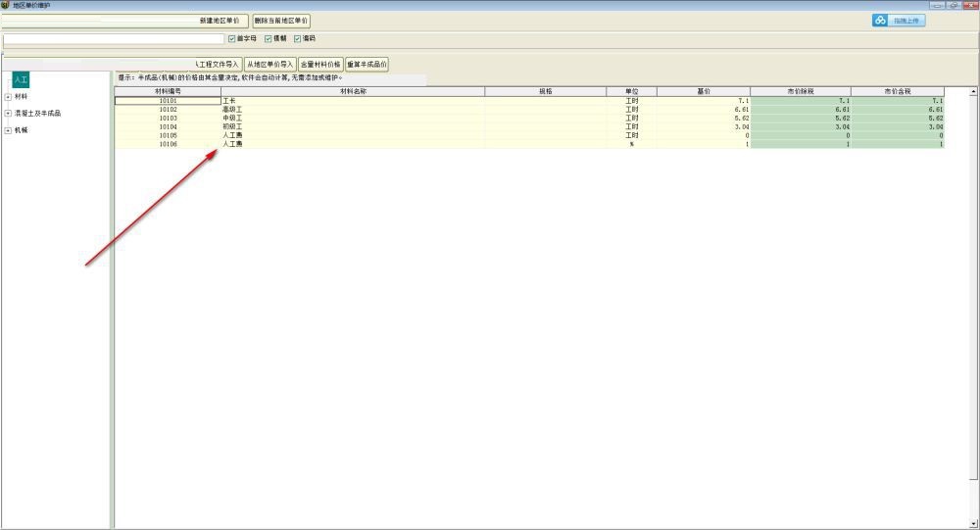Click the 市价除税 column header

(x=800, y=91)
